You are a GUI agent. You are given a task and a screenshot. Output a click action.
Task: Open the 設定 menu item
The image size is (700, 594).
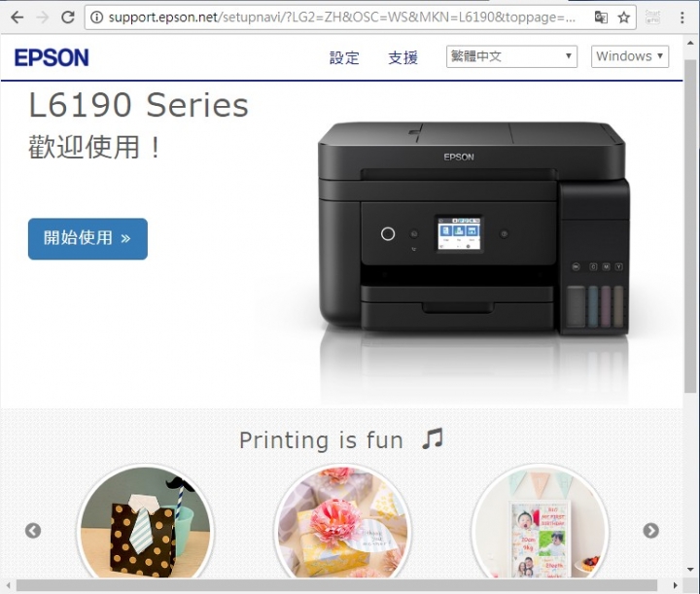pyautogui.click(x=344, y=57)
